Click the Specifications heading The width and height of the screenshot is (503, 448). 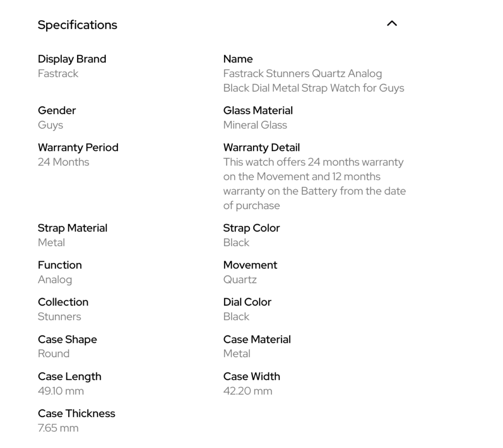[77, 25]
